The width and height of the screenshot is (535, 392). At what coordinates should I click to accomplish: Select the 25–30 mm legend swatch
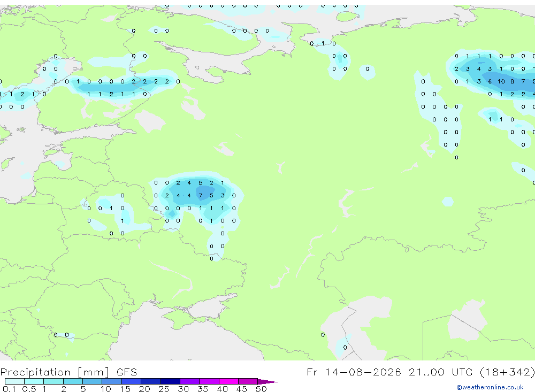tap(170, 381)
